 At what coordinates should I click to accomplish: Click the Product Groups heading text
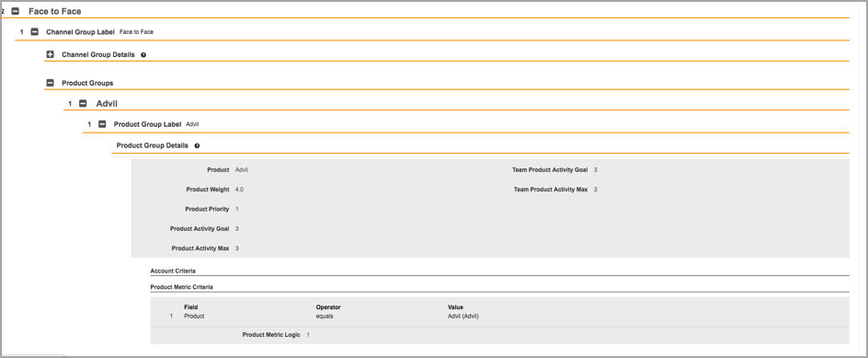pos(87,83)
